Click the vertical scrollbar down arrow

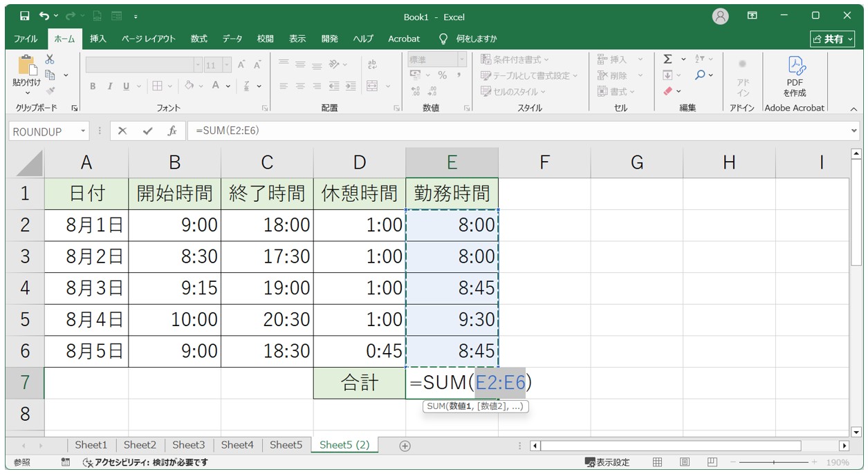[856, 433]
